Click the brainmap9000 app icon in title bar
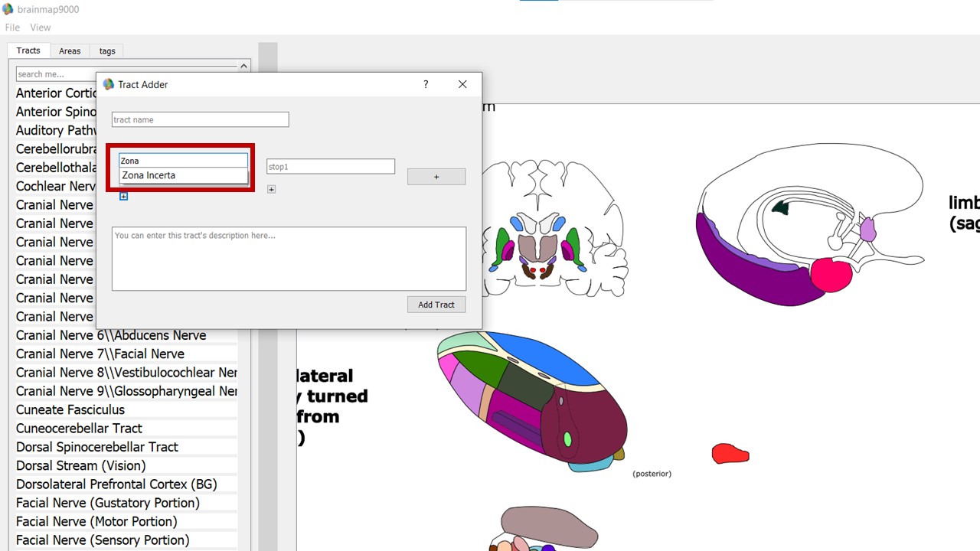This screenshot has height=551, width=980. click(x=8, y=9)
